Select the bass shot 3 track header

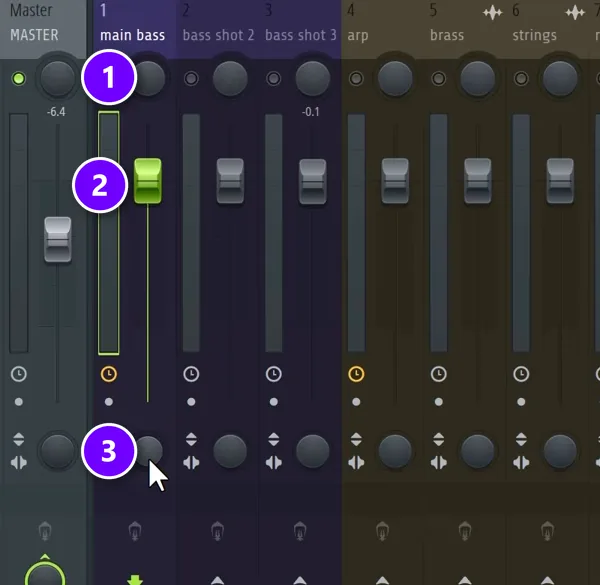click(300, 29)
